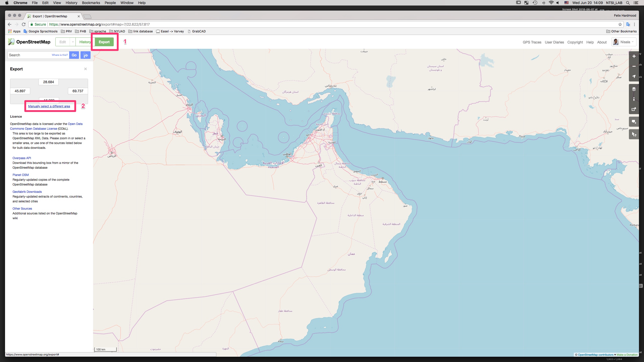This screenshot has width=644, height=362.
Task: Expand the Edit dropdown arrow
Action: coord(73,42)
